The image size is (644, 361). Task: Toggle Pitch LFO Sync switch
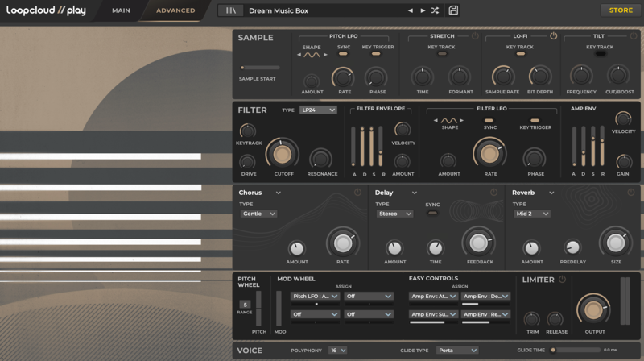click(x=344, y=55)
